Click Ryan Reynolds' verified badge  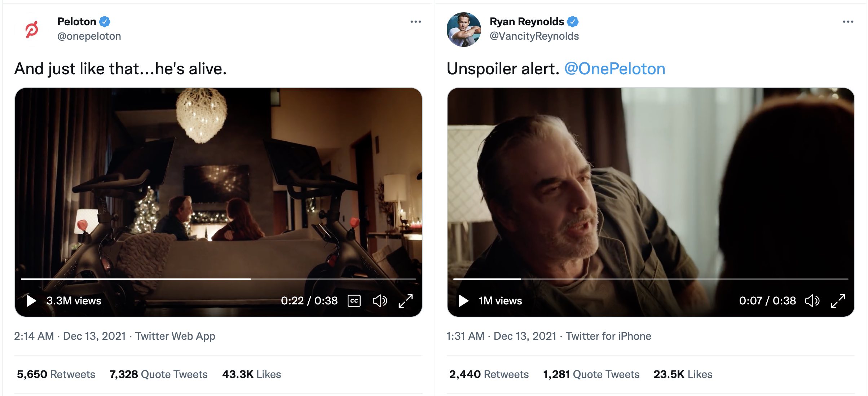click(573, 22)
